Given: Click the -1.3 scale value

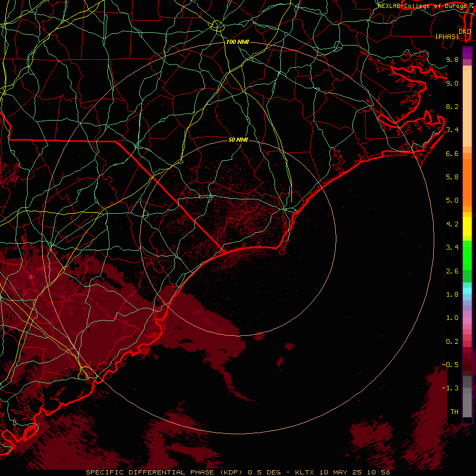Looking at the screenshot, I should [x=450, y=388].
